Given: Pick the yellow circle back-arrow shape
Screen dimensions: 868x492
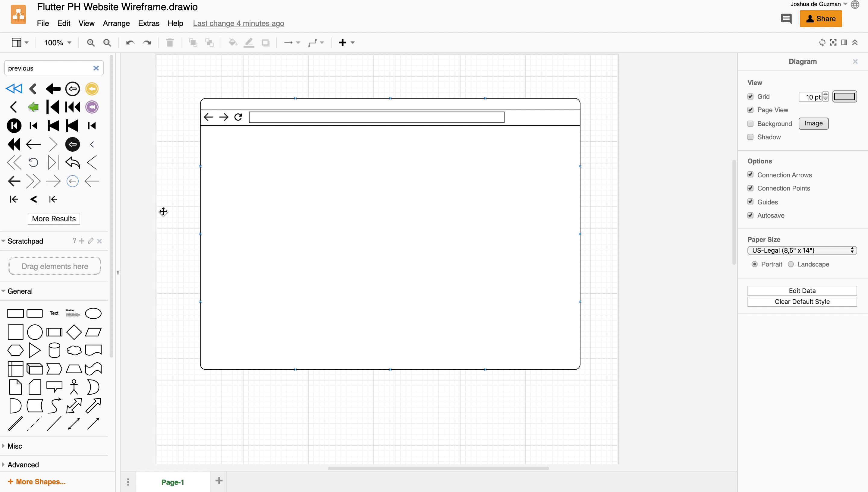Looking at the screenshot, I should (92, 89).
